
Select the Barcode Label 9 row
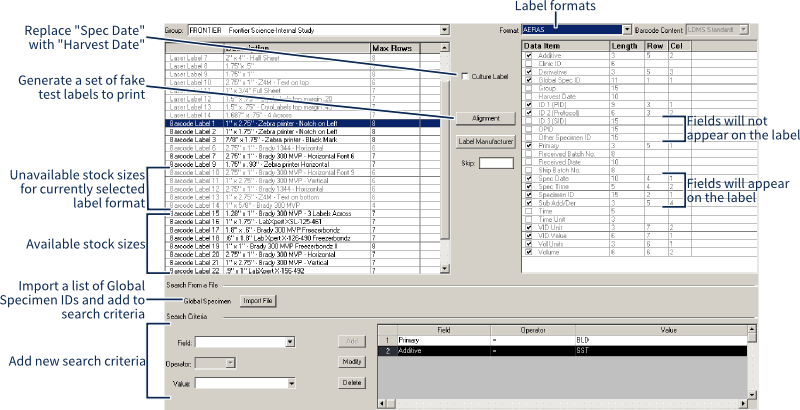[303, 164]
